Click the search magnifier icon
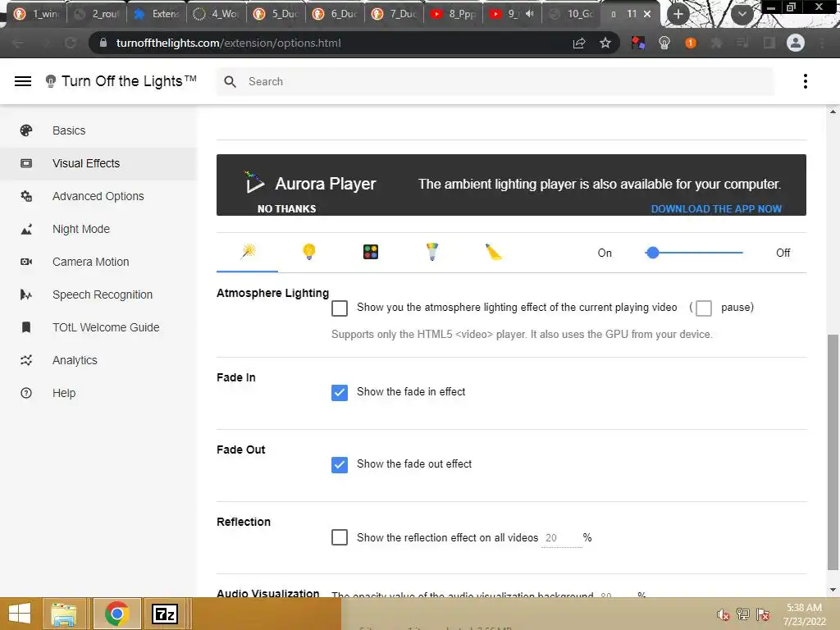 pos(230,81)
